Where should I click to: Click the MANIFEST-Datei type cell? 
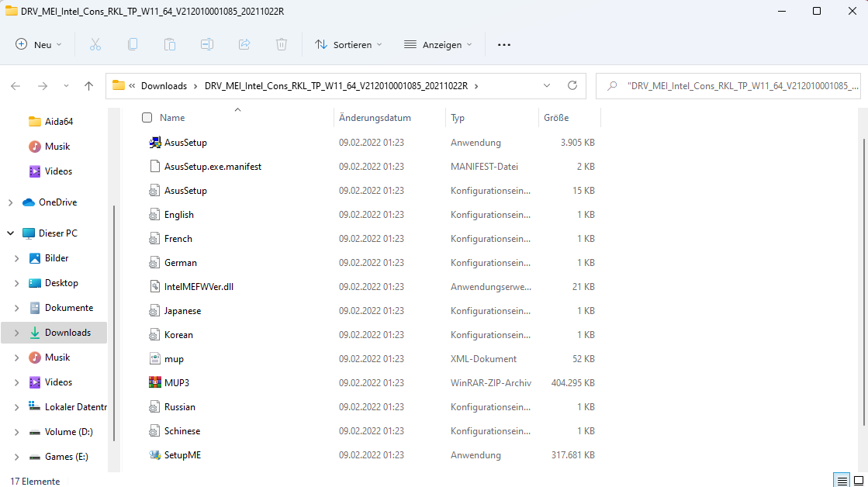(484, 167)
